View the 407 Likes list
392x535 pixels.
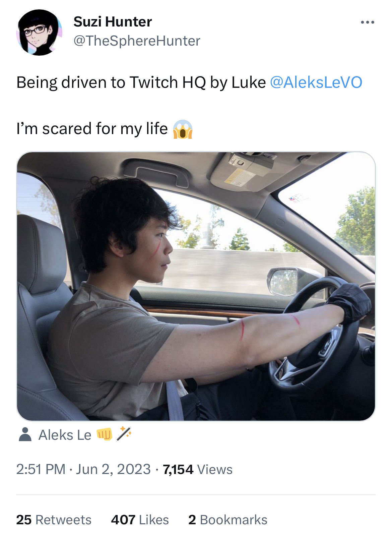(140, 520)
